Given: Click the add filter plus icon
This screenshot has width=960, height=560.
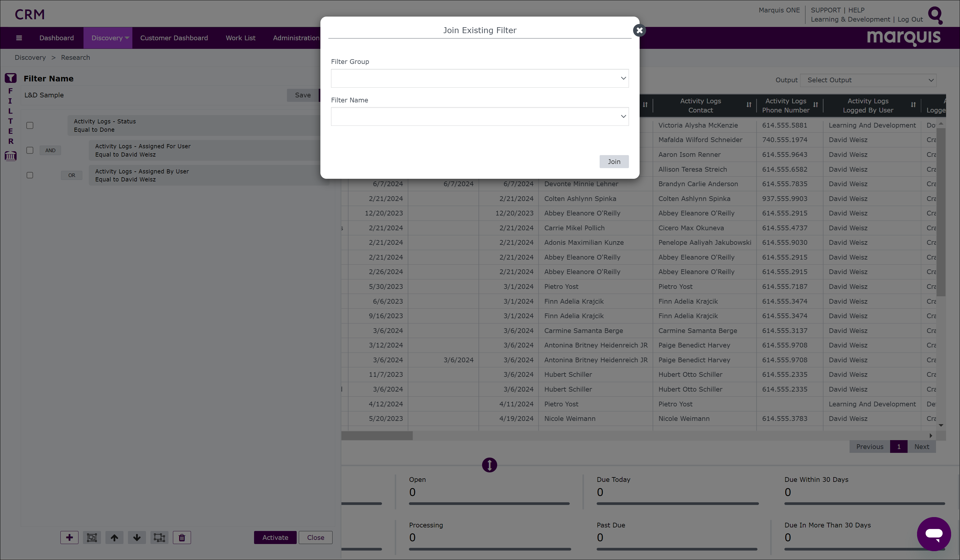Looking at the screenshot, I should click(x=69, y=538).
